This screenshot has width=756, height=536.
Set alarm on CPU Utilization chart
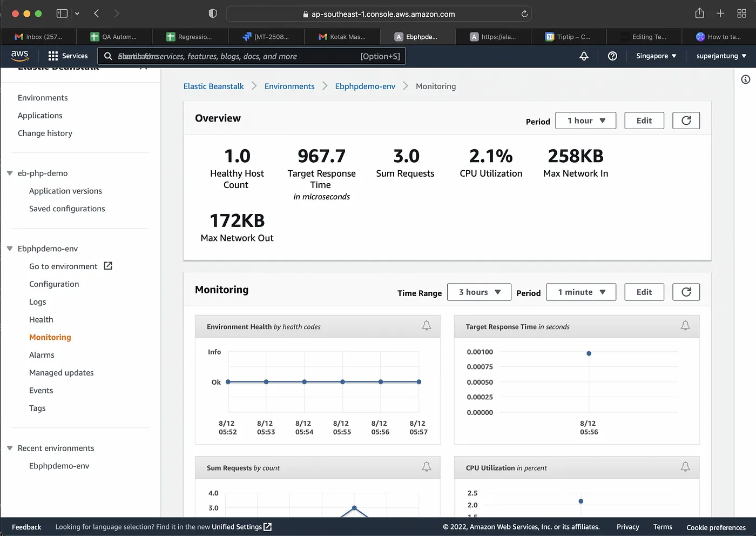(x=685, y=467)
